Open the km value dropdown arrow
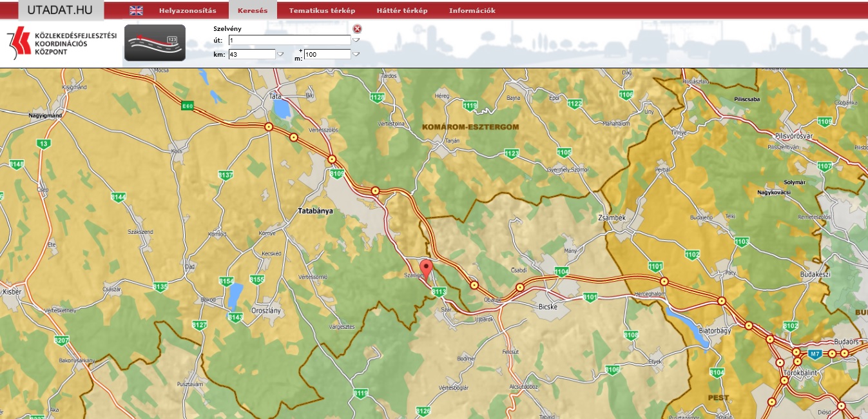 coord(280,55)
